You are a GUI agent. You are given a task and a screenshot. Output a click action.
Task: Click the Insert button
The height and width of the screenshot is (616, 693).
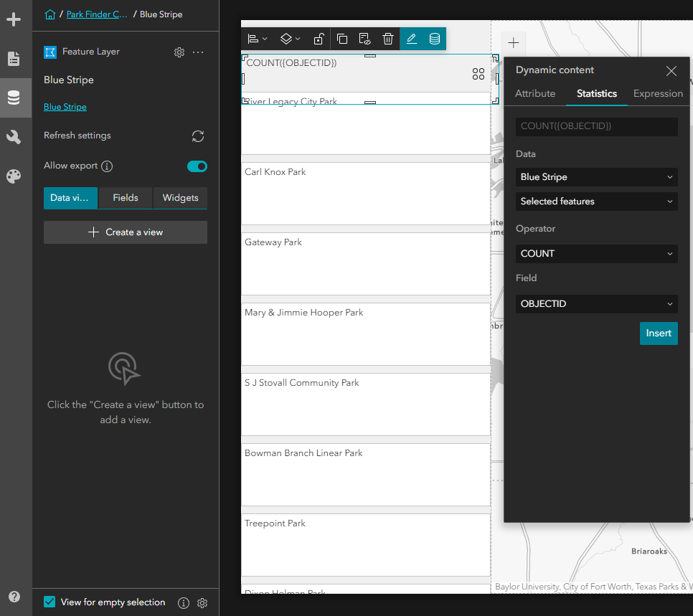[659, 333]
